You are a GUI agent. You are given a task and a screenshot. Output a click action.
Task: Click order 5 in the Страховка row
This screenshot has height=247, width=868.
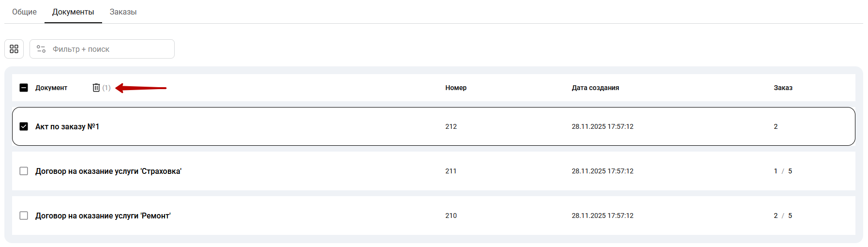click(790, 171)
